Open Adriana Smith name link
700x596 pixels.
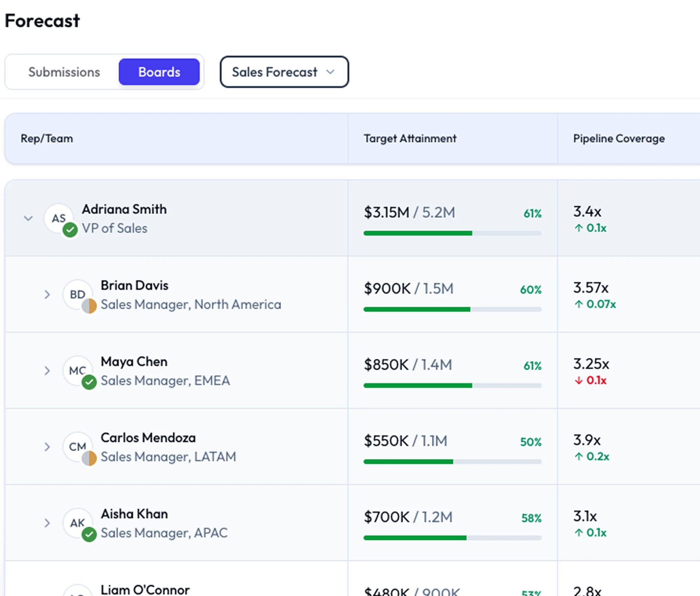pos(124,209)
